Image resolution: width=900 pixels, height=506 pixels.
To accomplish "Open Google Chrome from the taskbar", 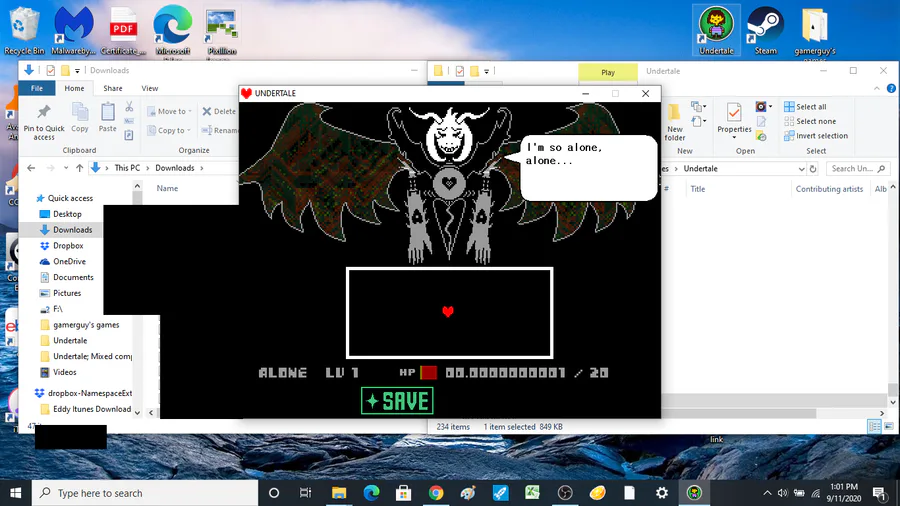I will click(x=436, y=493).
